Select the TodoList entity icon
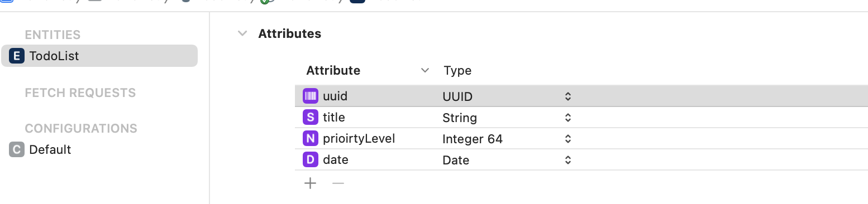Viewport: 868px width, 204px height. coord(17,56)
